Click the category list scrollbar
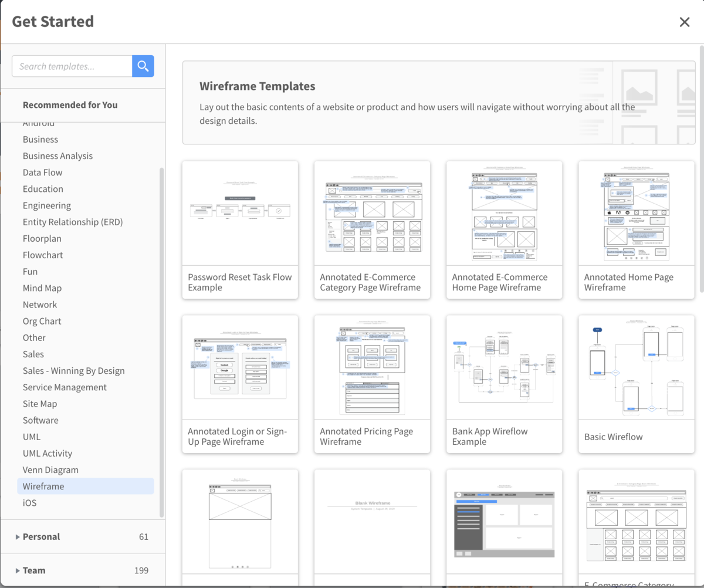The width and height of the screenshot is (704, 588). click(x=161, y=340)
